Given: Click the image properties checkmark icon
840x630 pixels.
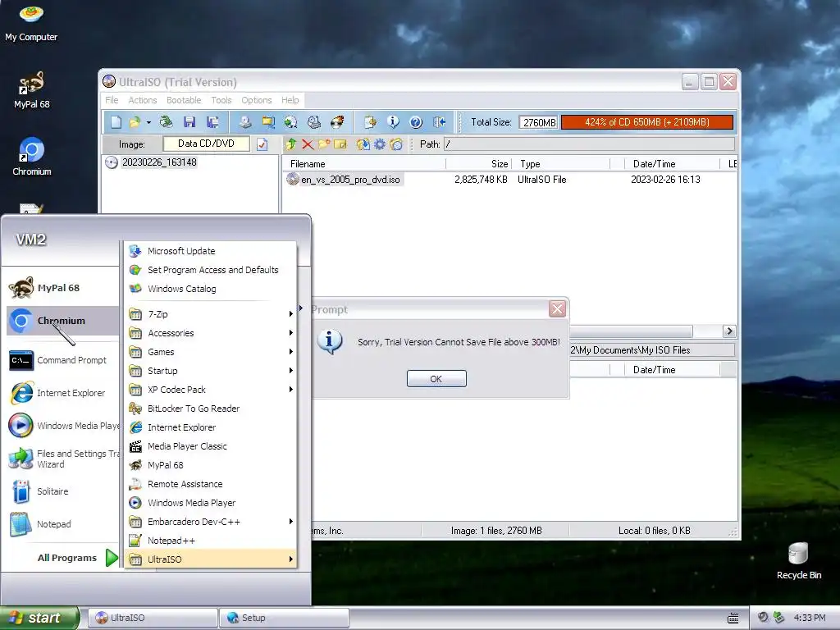Looking at the screenshot, I should (262, 144).
